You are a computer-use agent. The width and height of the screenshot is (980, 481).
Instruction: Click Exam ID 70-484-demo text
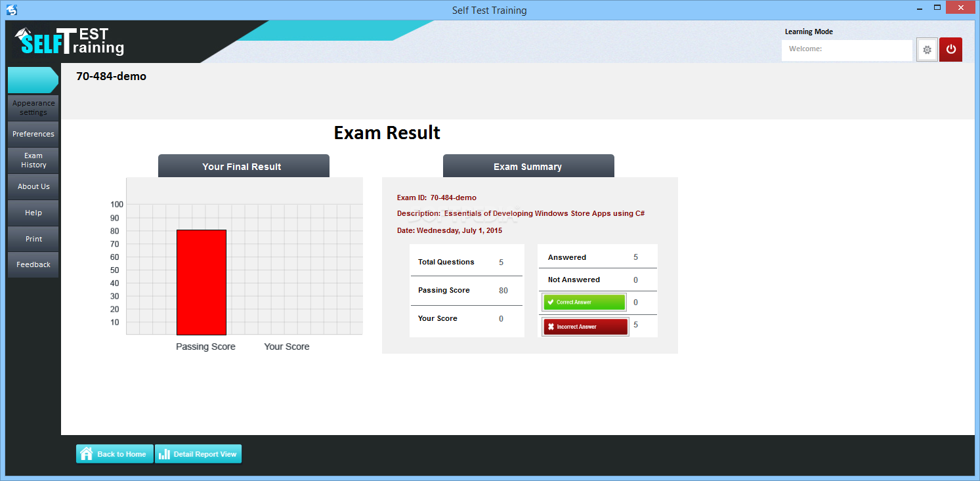[x=437, y=198]
